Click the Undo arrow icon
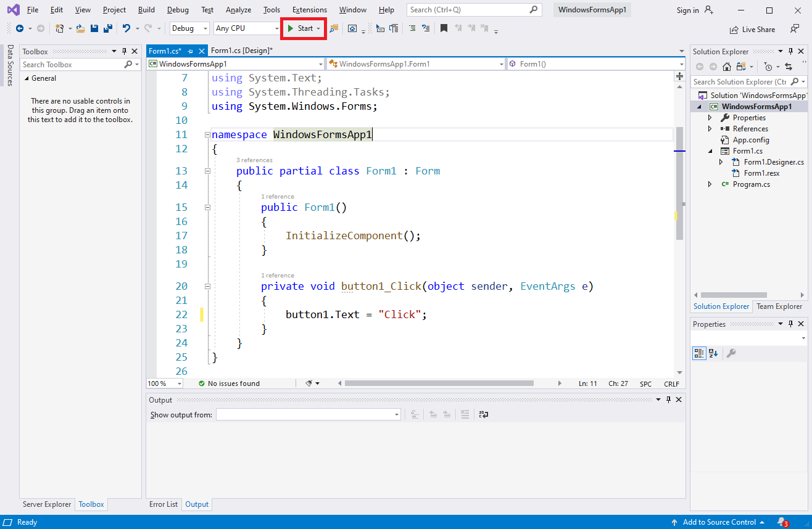 point(126,28)
